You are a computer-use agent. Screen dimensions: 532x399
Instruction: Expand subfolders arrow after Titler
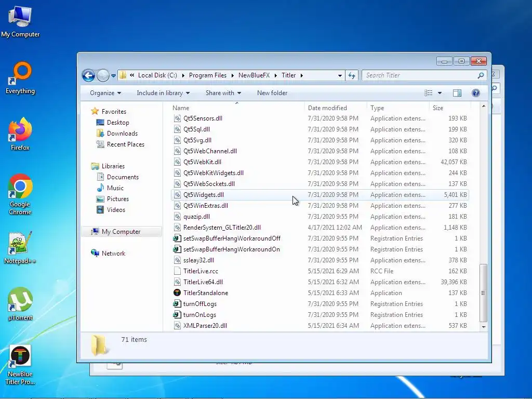pyautogui.click(x=301, y=75)
